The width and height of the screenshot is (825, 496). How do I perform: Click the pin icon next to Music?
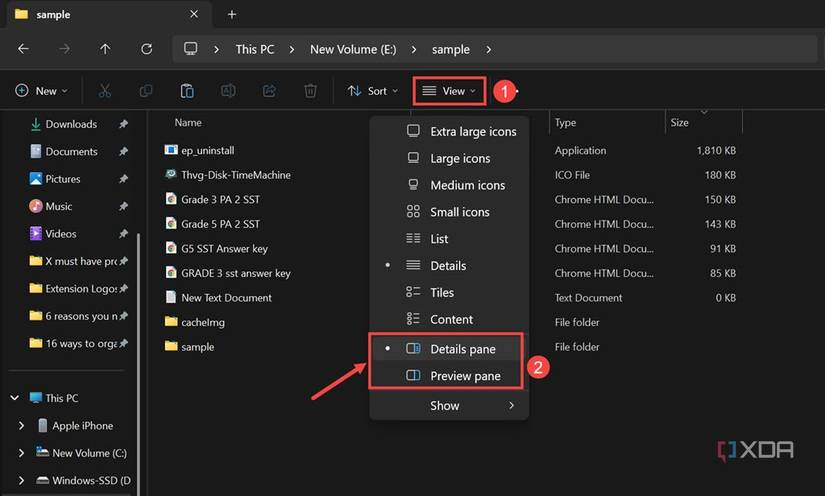click(x=123, y=206)
